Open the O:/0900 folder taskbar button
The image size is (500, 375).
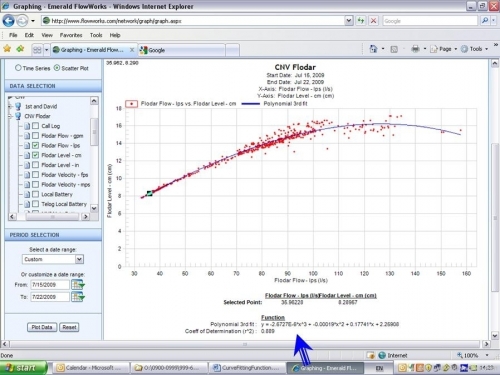pyautogui.click(x=169, y=368)
